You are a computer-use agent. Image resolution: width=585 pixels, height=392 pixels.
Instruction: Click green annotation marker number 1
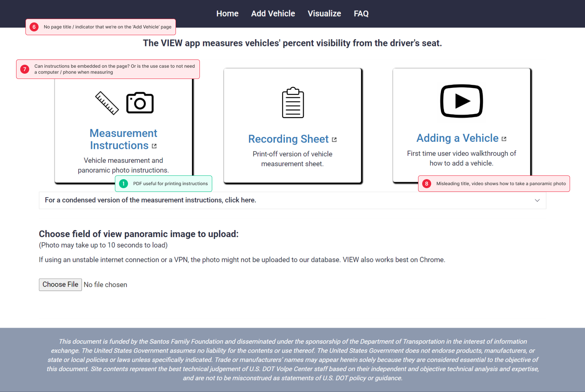(x=124, y=184)
